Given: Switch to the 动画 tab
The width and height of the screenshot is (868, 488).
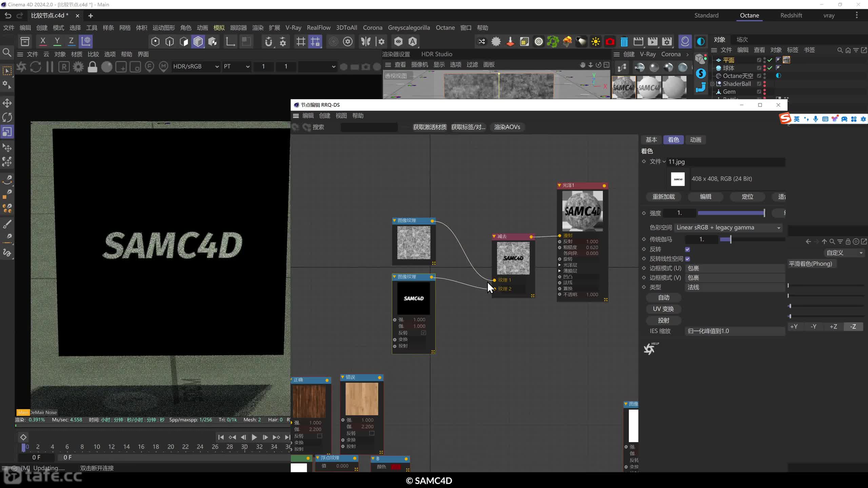Looking at the screenshot, I should pos(695,140).
